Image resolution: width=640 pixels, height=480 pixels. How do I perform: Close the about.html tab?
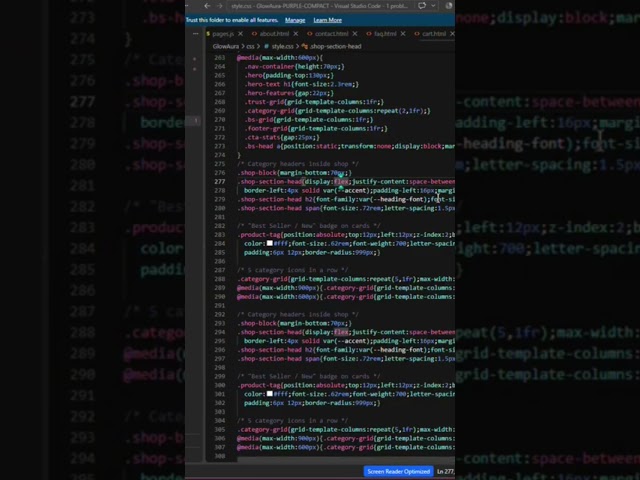click(296, 33)
